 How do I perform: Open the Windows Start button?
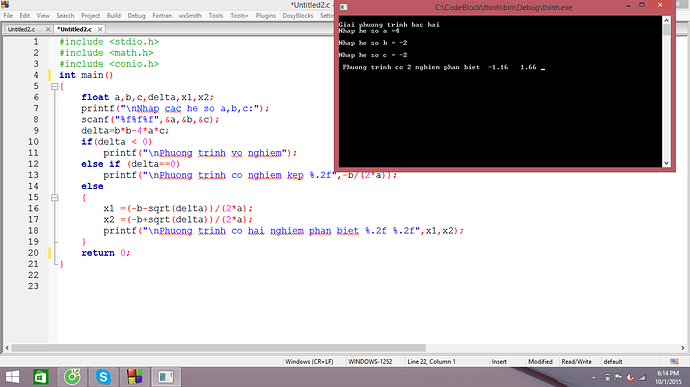point(12,377)
